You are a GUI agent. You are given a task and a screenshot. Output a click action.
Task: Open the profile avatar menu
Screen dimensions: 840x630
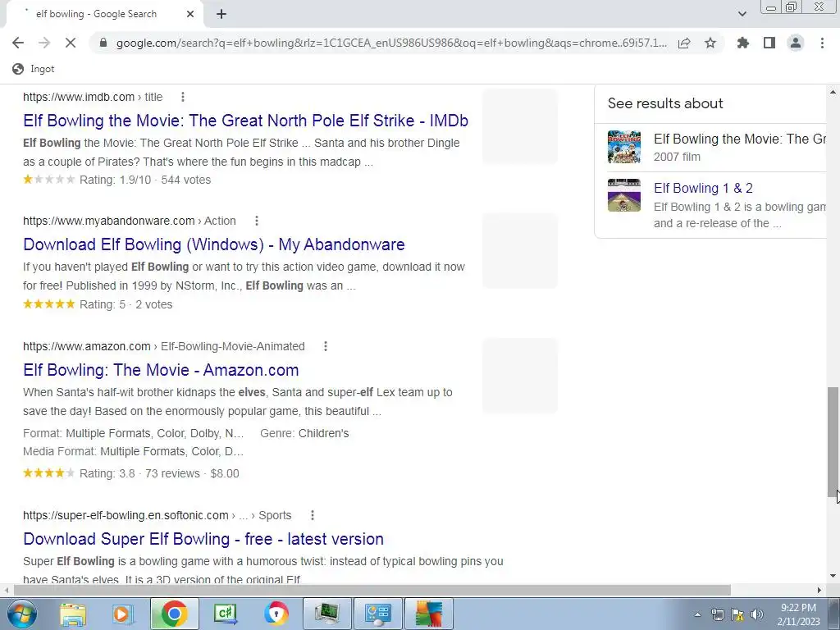[796, 43]
